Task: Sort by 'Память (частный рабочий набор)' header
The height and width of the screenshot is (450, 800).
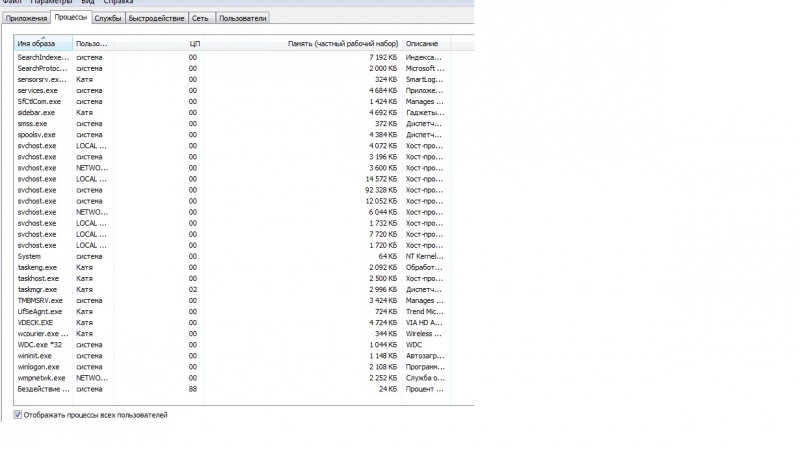Action: tap(303, 43)
